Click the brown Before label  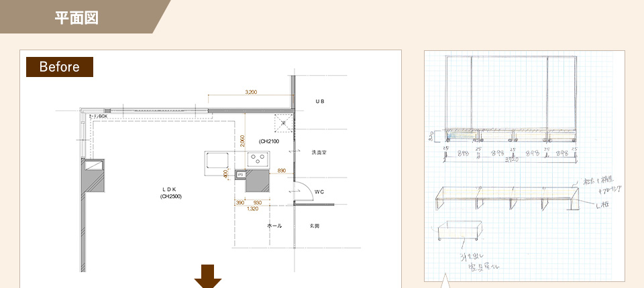[x=60, y=67]
